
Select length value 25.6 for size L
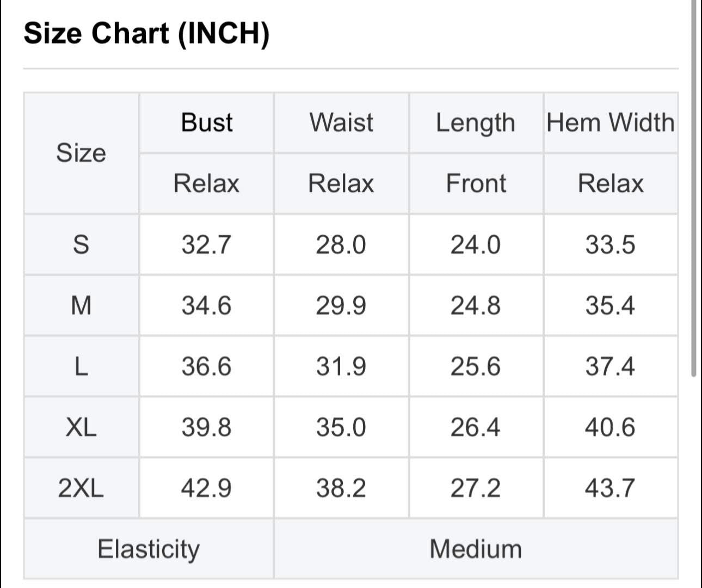click(x=476, y=366)
